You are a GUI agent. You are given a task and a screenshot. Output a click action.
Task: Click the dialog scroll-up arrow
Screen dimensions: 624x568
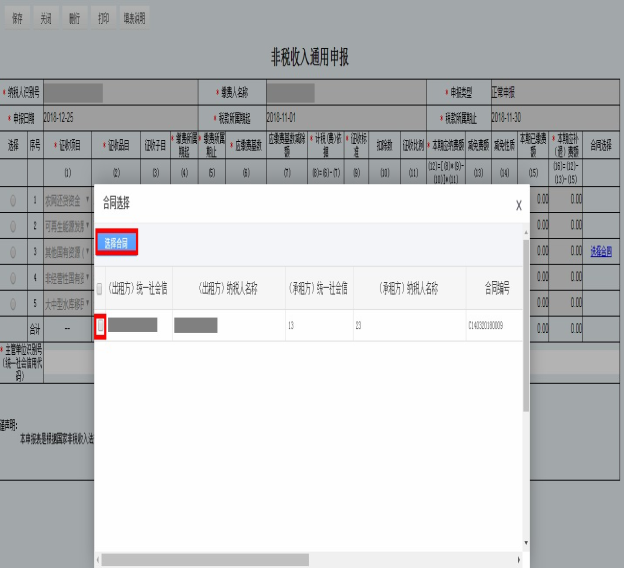526,232
